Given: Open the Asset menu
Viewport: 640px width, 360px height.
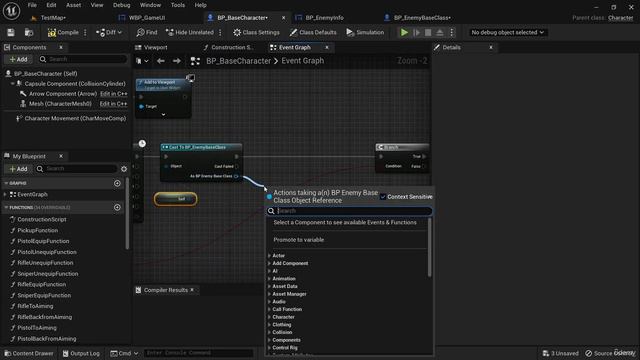Looking at the screenshot, I should click(x=73, y=5).
